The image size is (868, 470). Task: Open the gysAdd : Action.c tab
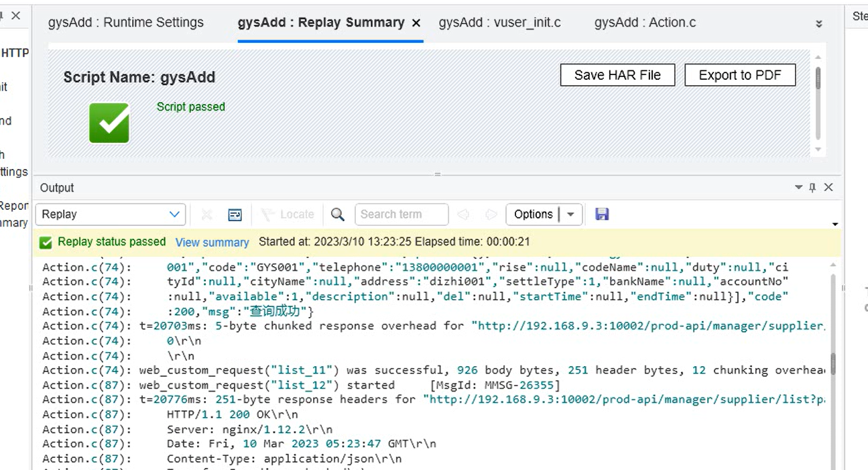pyautogui.click(x=645, y=22)
